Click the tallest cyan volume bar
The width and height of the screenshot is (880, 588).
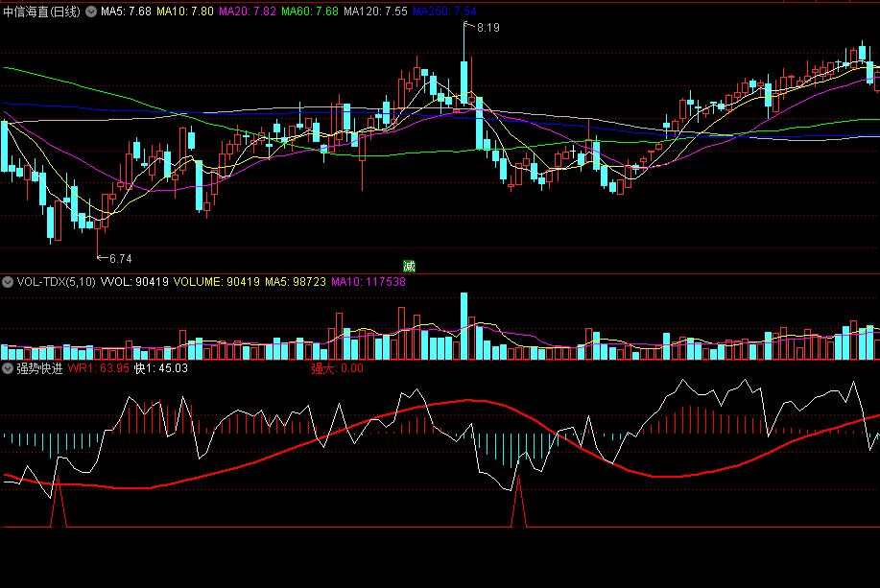tap(464, 326)
